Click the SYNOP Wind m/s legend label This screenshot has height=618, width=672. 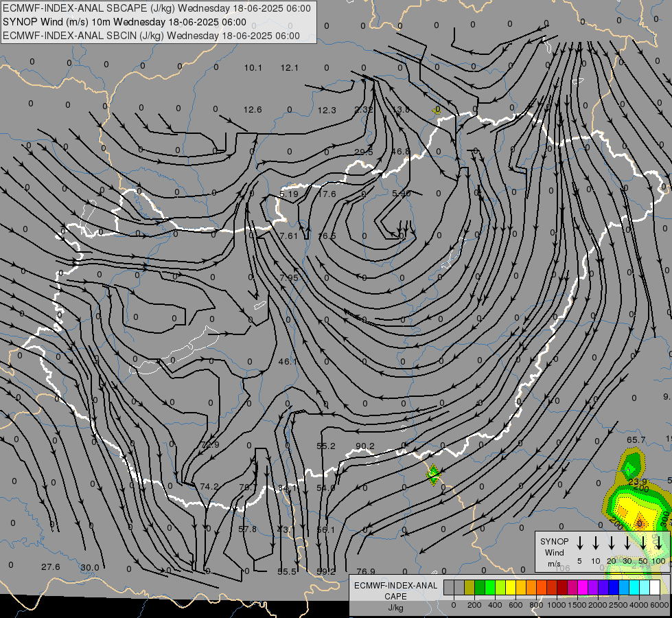tap(554, 552)
